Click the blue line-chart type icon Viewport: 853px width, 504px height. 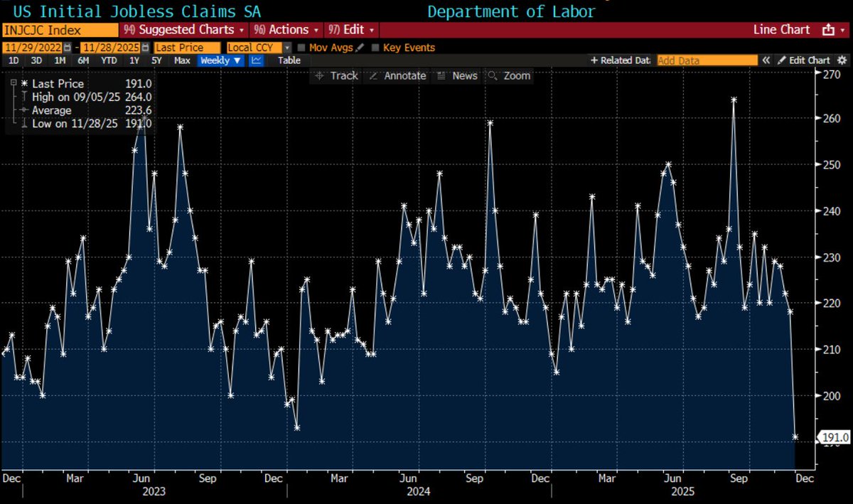[x=255, y=60]
